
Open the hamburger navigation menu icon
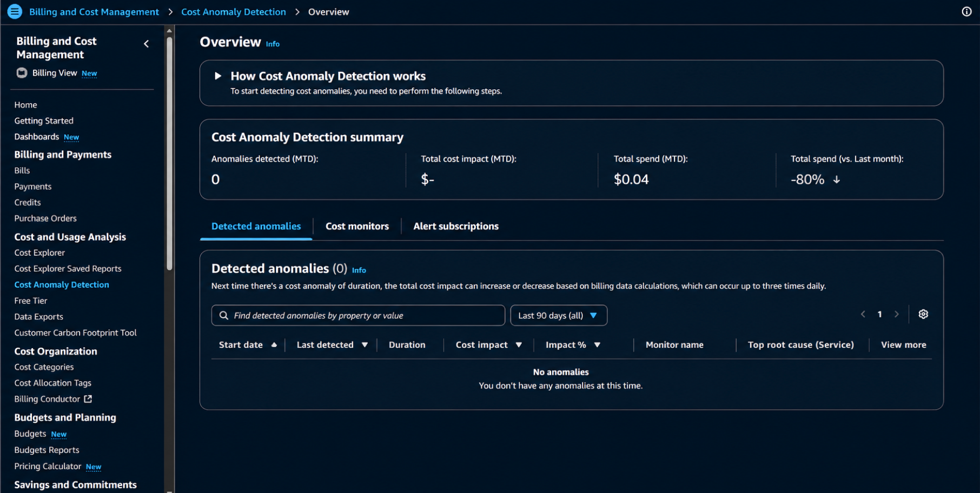point(15,11)
